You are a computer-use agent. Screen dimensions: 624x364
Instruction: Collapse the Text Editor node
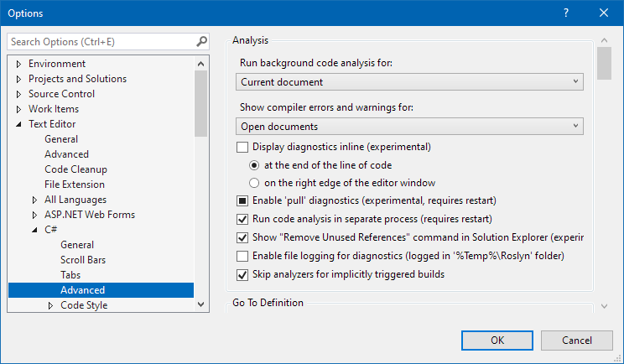18,124
